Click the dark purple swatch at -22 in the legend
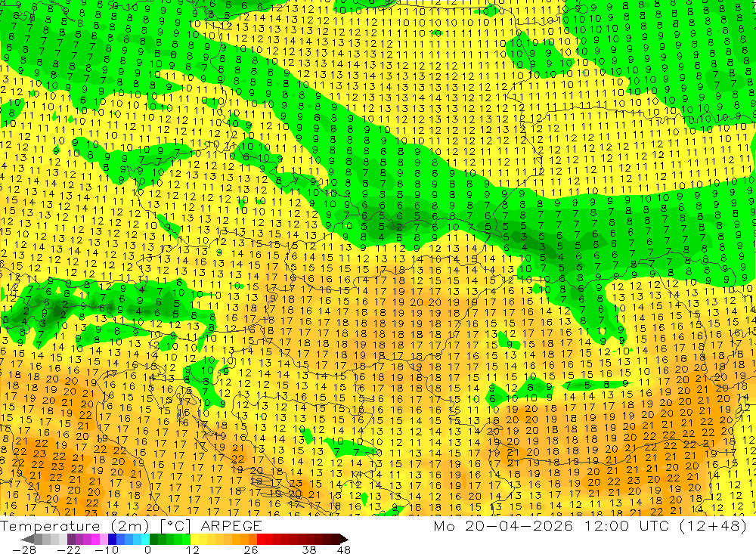The width and height of the screenshot is (756, 554). click(71, 540)
